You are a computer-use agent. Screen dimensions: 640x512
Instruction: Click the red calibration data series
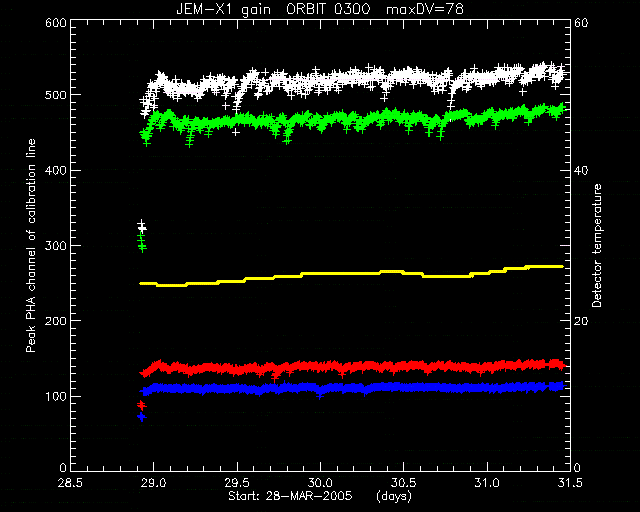pos(351,367)
